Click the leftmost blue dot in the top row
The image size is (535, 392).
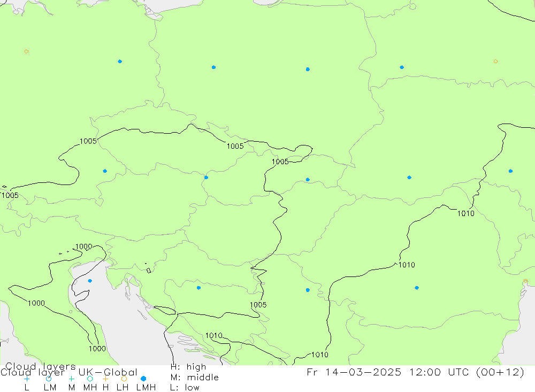(120, 62)
